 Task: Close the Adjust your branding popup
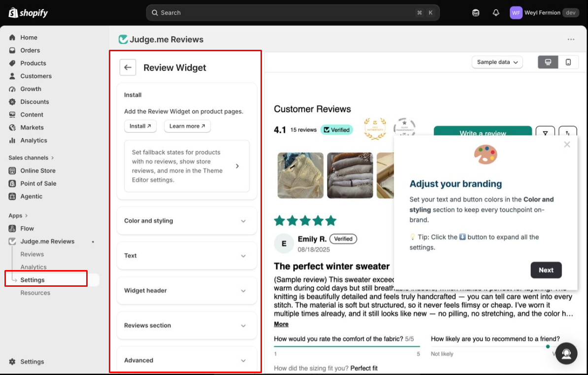coord(567,144)
